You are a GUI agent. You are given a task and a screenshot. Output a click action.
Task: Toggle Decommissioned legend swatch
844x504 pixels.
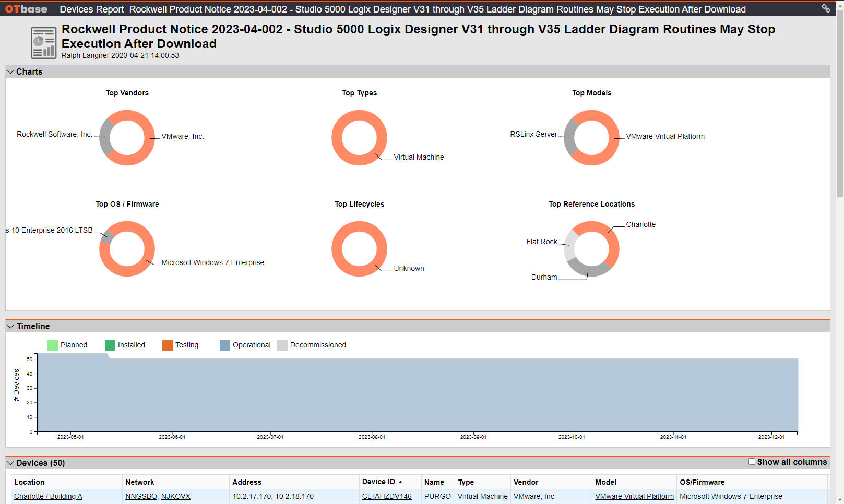282,345
